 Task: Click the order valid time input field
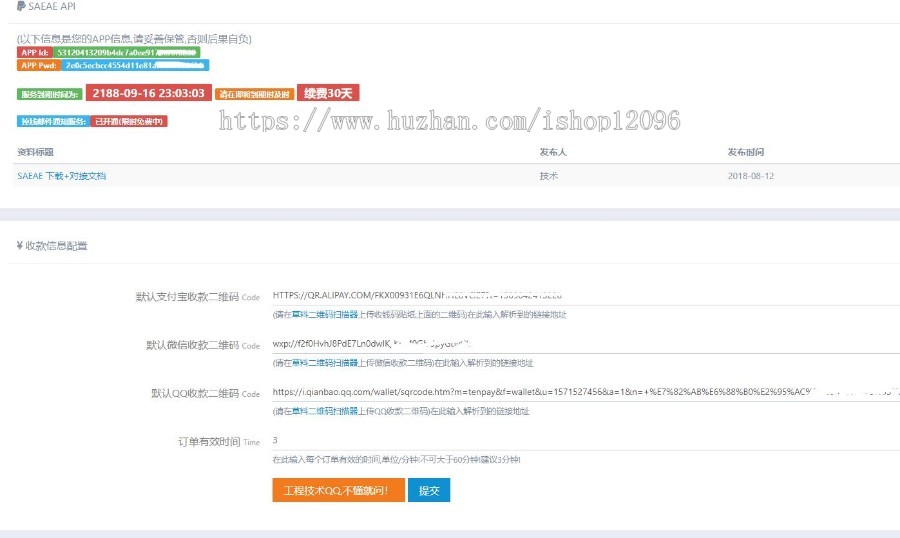tap(585, 440)
